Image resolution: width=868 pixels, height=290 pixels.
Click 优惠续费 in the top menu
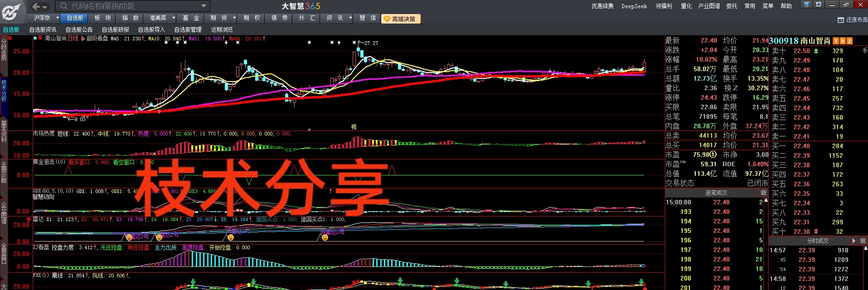[x=602, y=6]
